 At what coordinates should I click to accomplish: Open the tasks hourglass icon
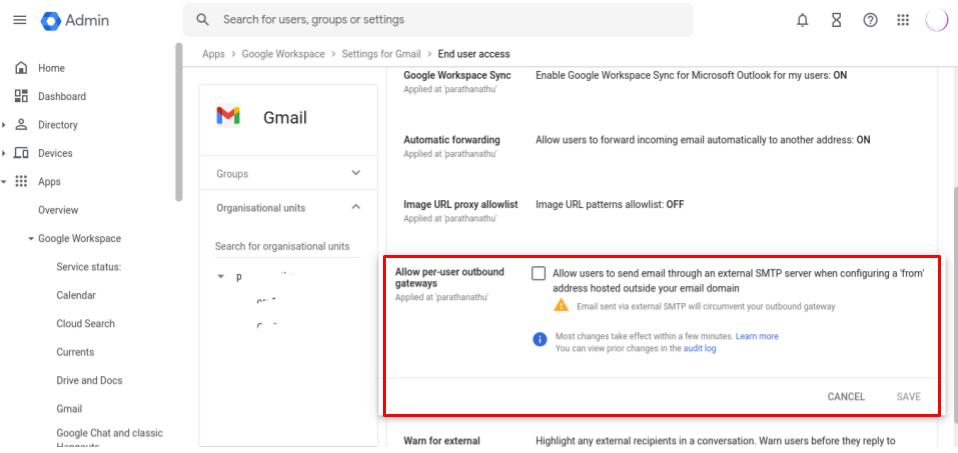point(836,20)
